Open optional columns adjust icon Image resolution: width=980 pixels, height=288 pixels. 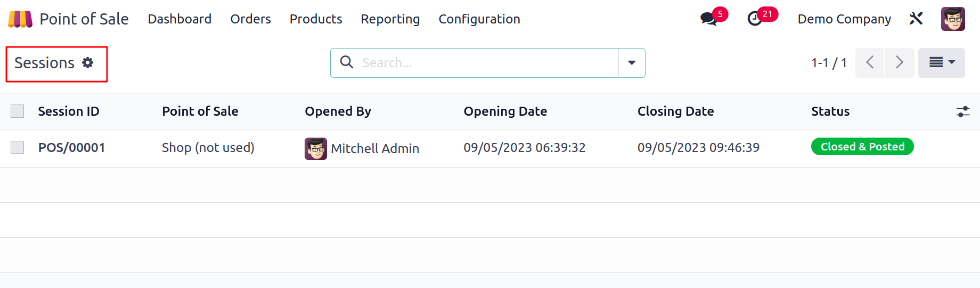(962, 111)
